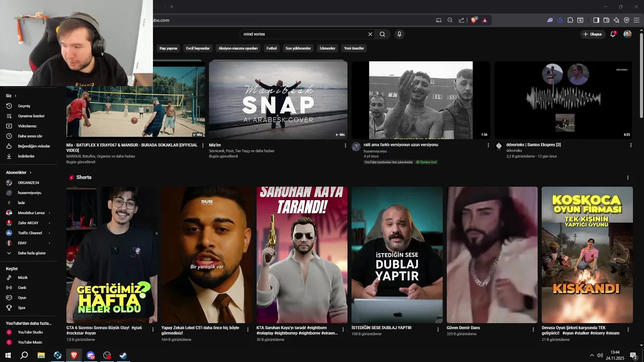Open Steam from the taskbar
This screenshot has width=644, height=362.
coord(123,355)
